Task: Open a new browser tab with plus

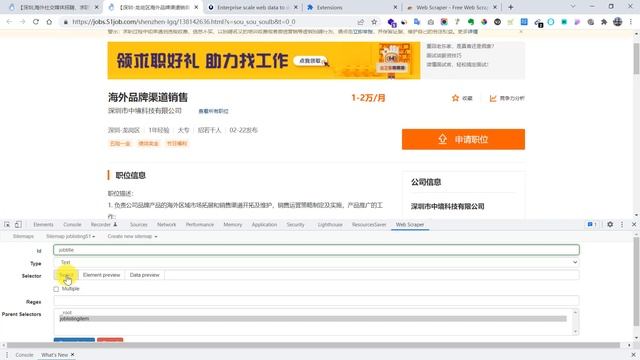Action: click(511, 7)
